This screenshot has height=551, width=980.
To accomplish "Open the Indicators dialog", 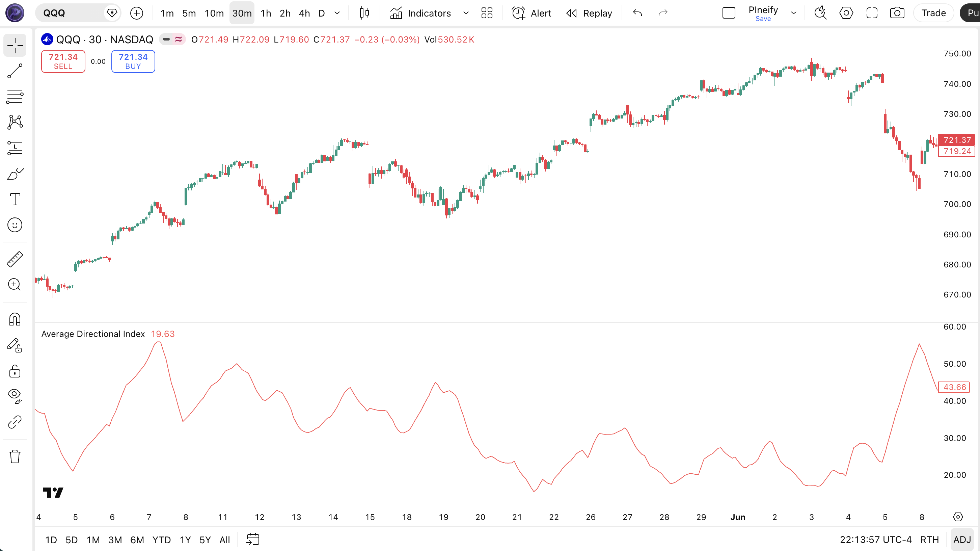I will (x=420, y=13).
